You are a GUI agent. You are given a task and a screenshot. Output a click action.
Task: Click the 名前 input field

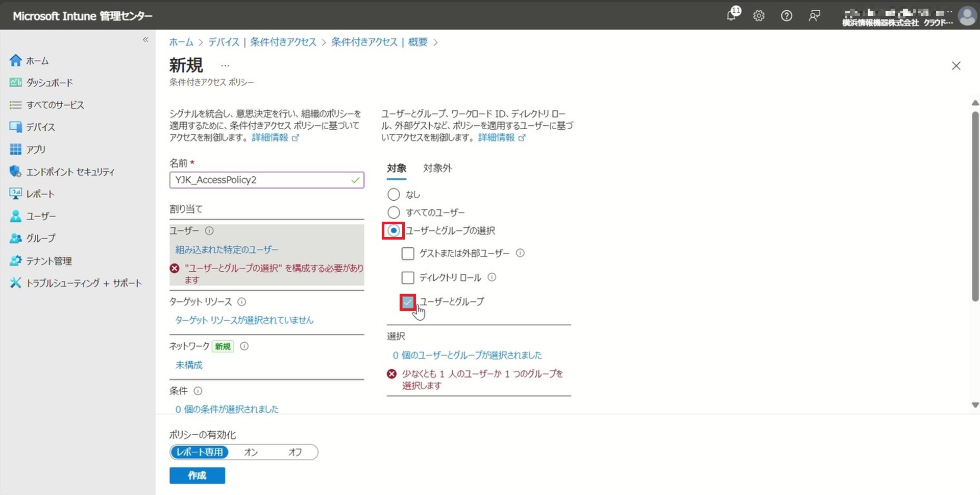pyautogui.click(x=266, y=180)
